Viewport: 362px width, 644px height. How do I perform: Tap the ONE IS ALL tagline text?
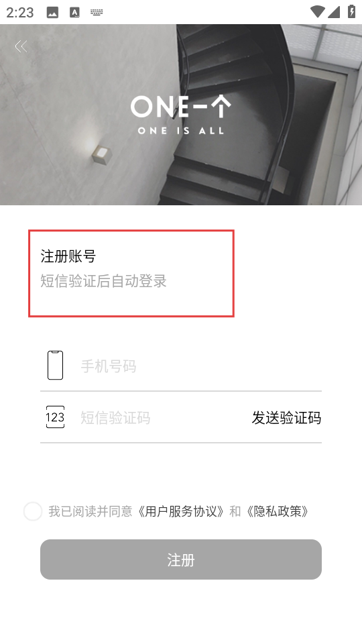(181, 131)
